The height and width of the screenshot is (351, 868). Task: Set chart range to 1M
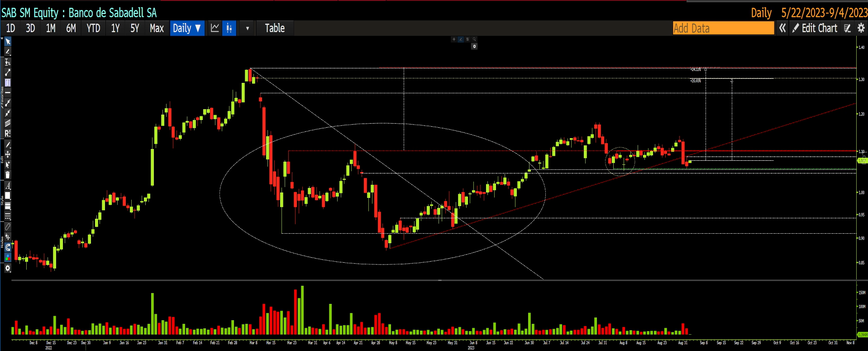[x=51, y=28]
